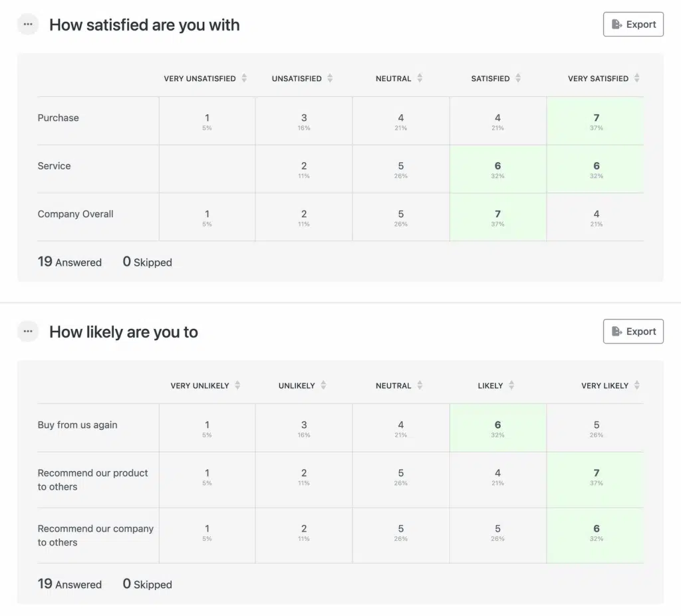Screen dimensions: 681x616
Task: Sort the satisfaction table's Neutral column
Action: coord(420,78)
